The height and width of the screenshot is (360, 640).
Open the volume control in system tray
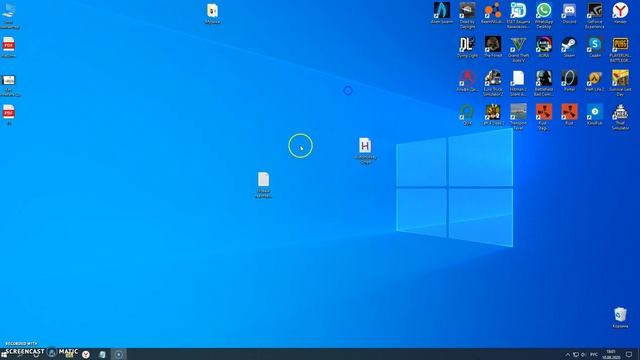click(x=583, y=354)
